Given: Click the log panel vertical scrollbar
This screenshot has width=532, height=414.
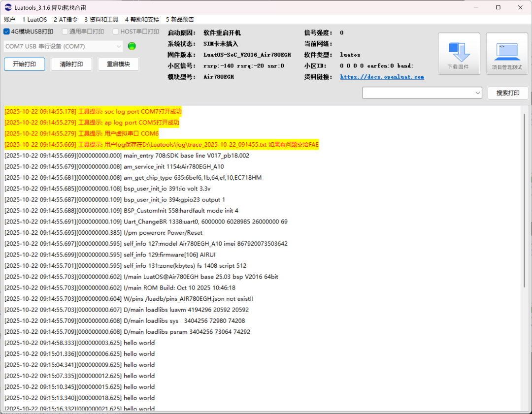Looking at the screenshot, I should [x=524, y=201].
